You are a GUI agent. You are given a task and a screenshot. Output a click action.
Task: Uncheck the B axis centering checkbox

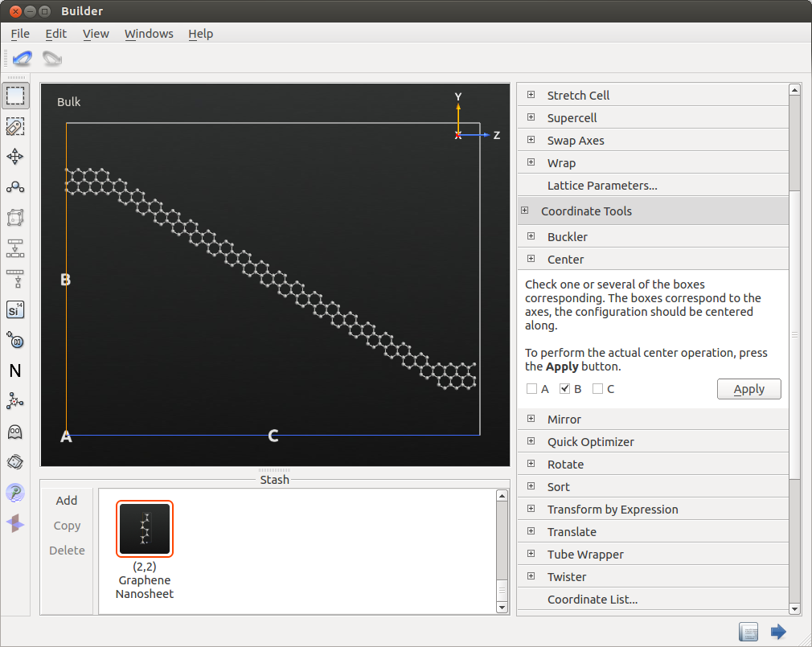pyautogui.click(x=565, y=389)
